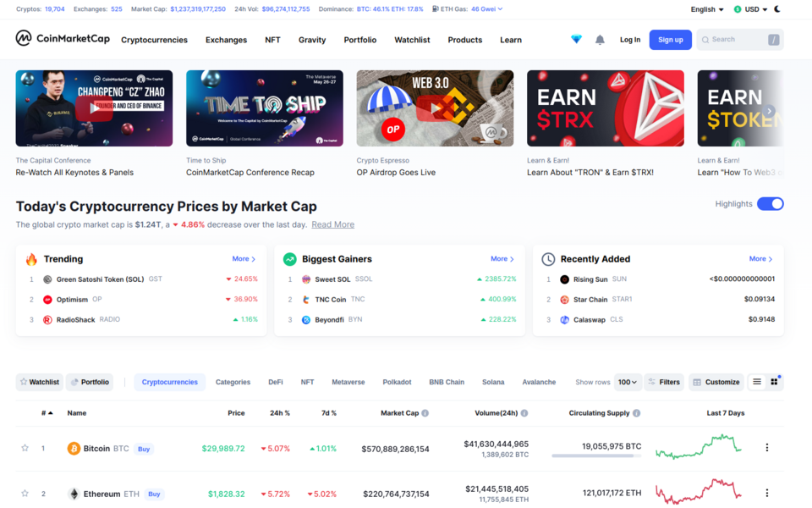Switch to grid view icon
Viewport: 812px width, 508px height.
pos(774,382)
